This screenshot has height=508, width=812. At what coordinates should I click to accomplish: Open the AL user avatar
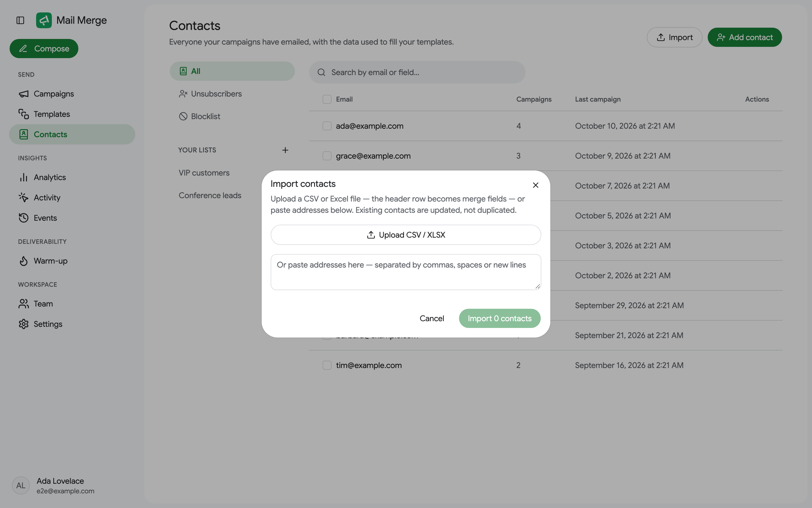coord(21,485)
